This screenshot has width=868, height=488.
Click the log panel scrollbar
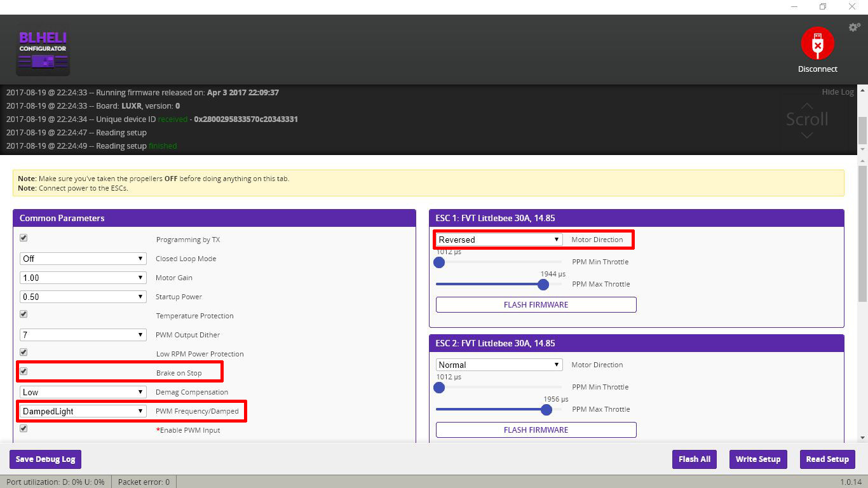(x=862, y=130)
